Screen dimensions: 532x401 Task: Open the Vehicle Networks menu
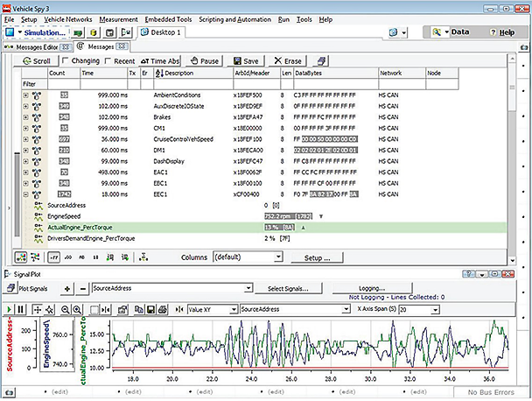68,19
